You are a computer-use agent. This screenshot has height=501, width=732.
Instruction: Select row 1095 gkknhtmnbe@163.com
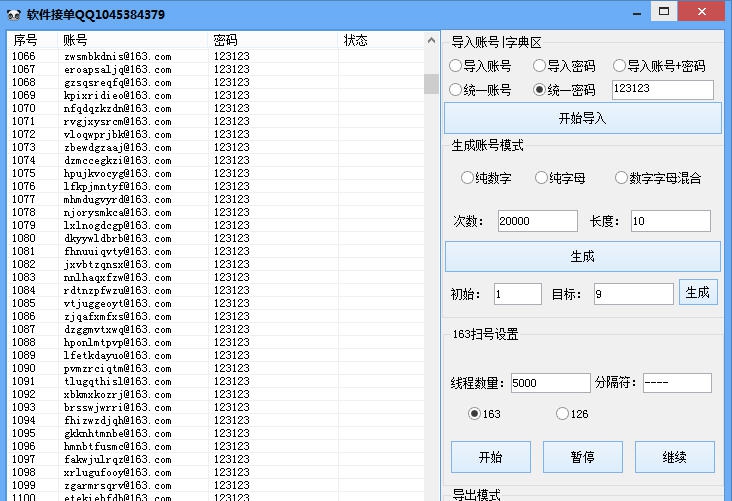216,433
